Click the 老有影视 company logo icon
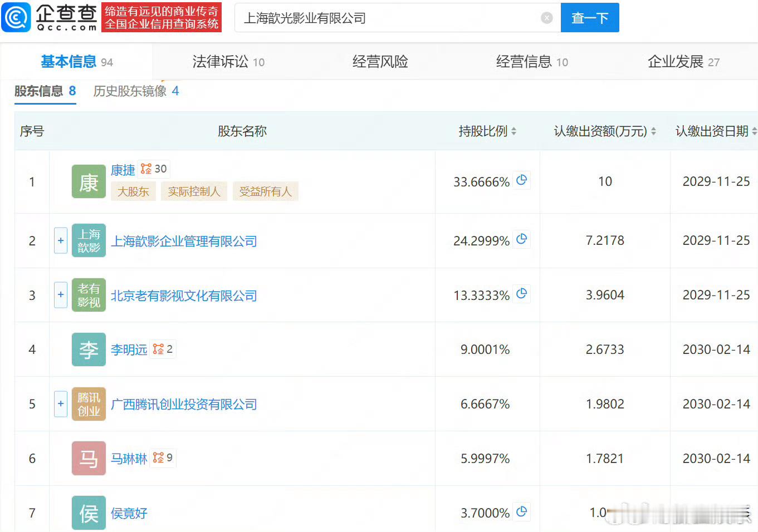Screen dimensions: 758x532 (x=89, y=295)
